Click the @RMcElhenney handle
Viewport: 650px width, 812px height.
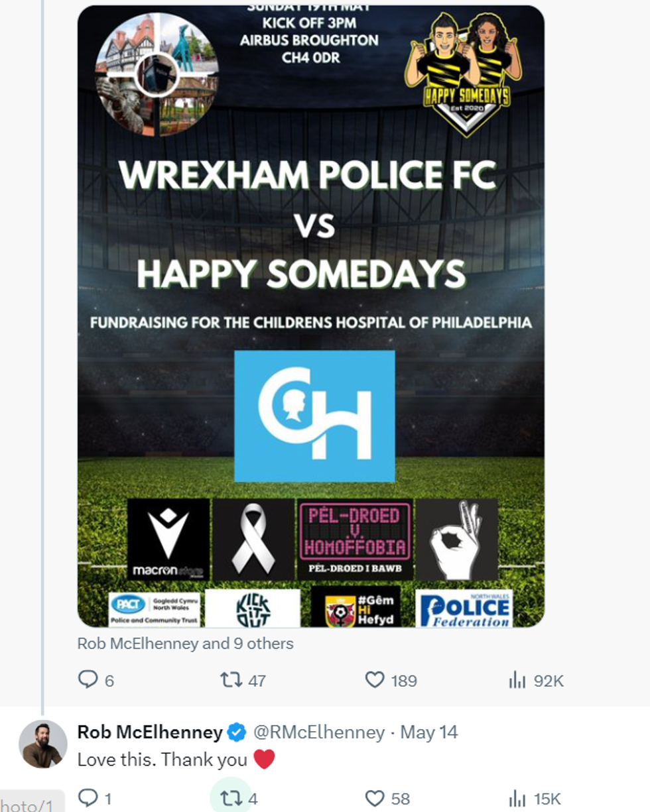(318, 732)
